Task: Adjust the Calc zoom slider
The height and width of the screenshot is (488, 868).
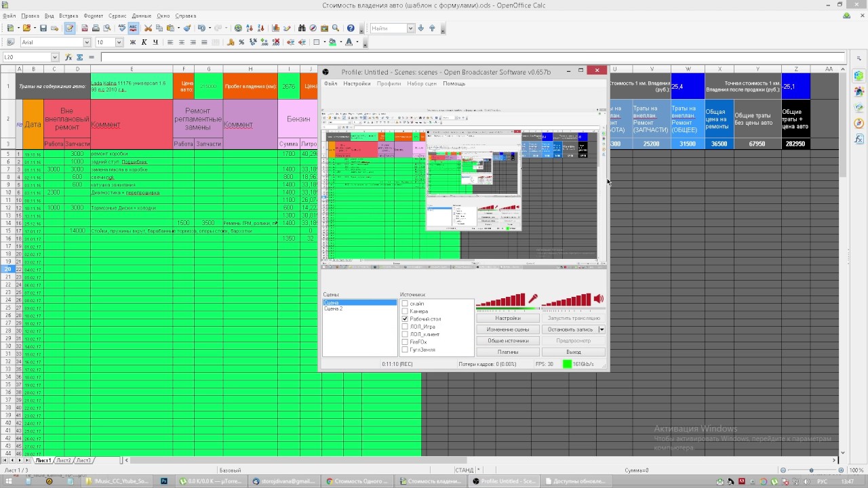Action: [x=812, y=470]
